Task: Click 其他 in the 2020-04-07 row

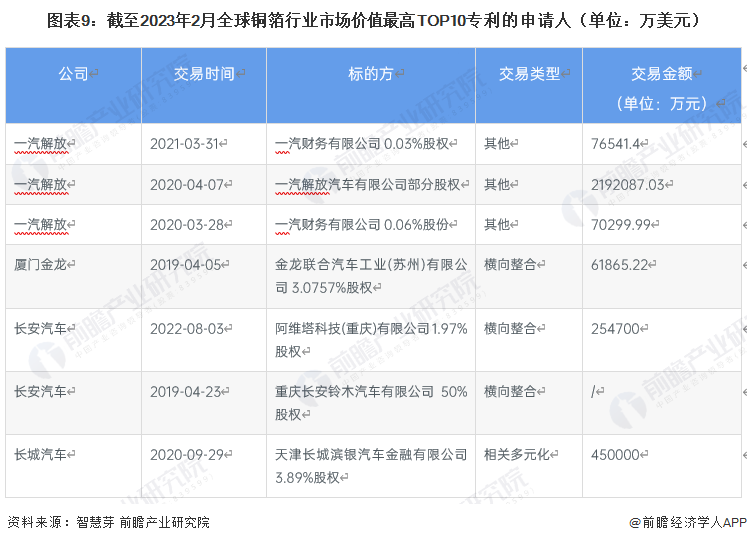Action: click(x=497, y=184)
